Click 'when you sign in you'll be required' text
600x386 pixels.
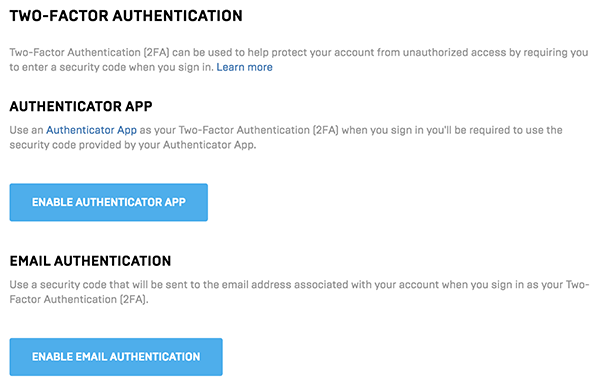pyautogui.click(x=426, y=130)
